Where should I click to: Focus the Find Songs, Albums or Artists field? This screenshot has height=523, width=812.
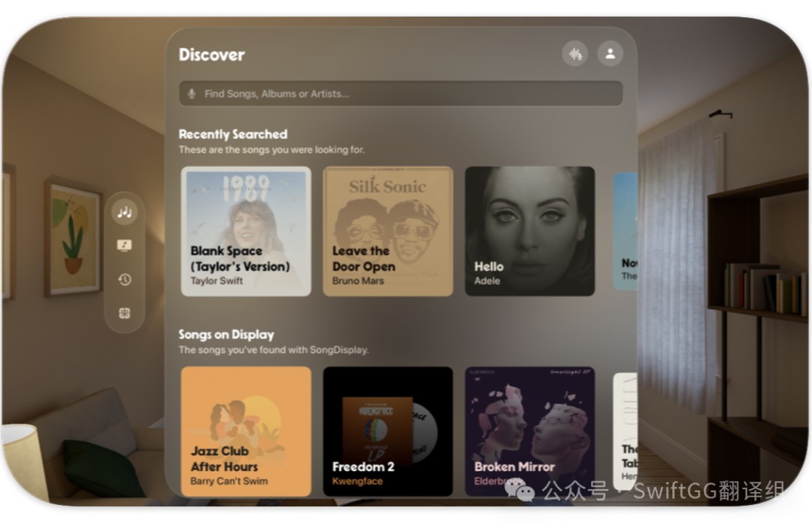tap(401, 94)
